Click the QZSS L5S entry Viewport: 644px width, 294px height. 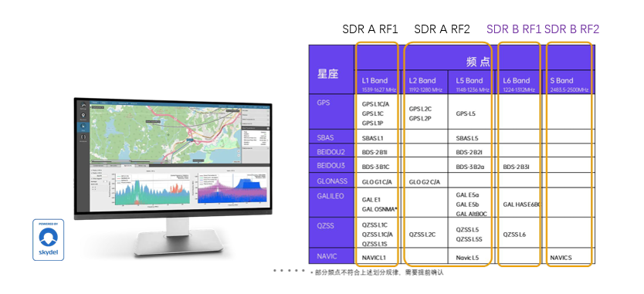pyautogui.click(x=469, y=239)
